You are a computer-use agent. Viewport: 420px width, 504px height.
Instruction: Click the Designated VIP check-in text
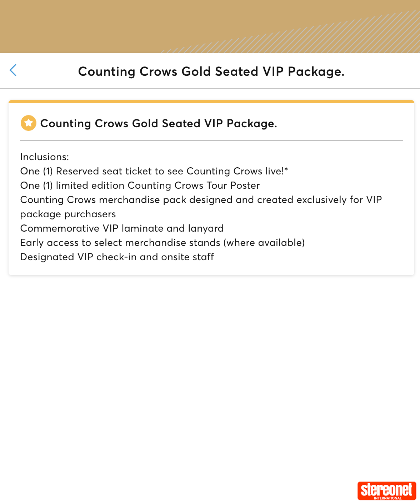(117, 257)
